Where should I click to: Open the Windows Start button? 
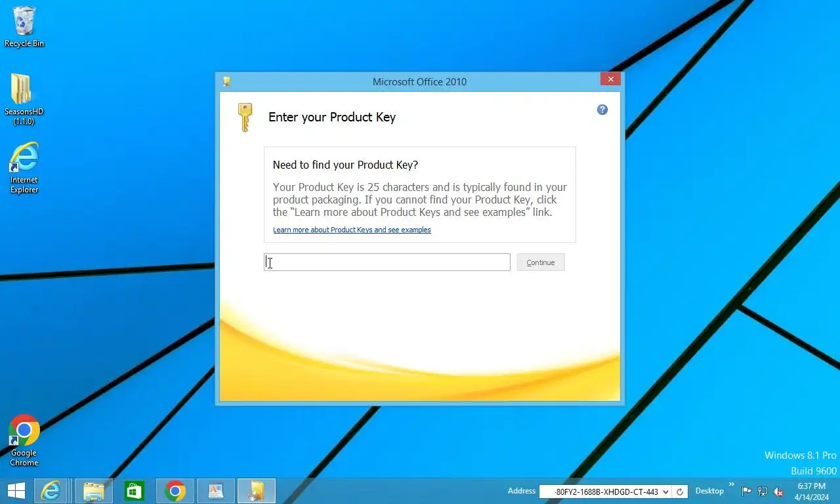pyautogui.click(x=16, y=491)
